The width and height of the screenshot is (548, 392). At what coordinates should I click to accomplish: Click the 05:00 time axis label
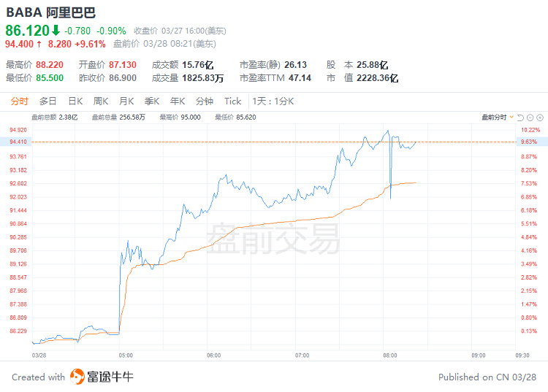[126, 356]
